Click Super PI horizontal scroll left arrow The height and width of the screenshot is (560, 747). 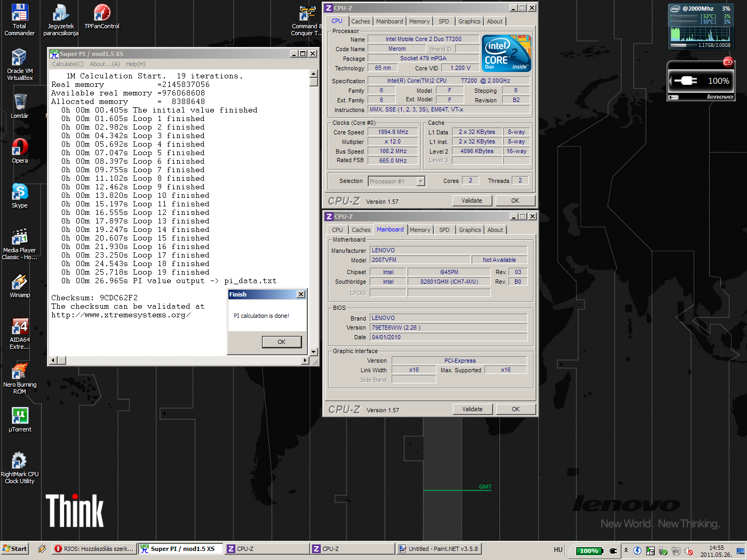point(53,361)
